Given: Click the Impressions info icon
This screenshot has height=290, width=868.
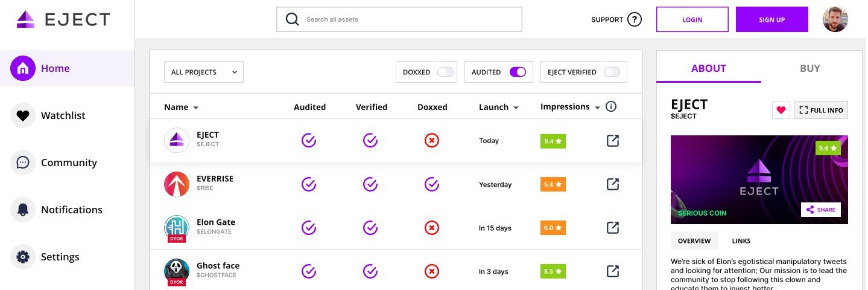Looking at the screenshot, I should [611, 107].
